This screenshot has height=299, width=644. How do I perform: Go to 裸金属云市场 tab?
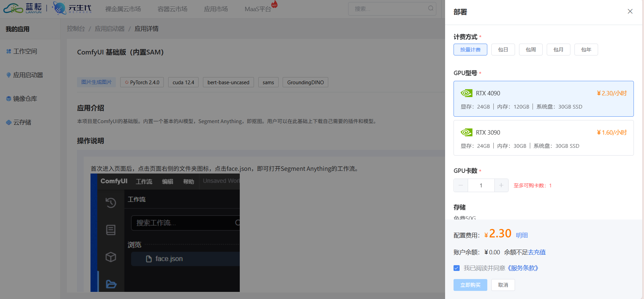[x=123, y=9]
